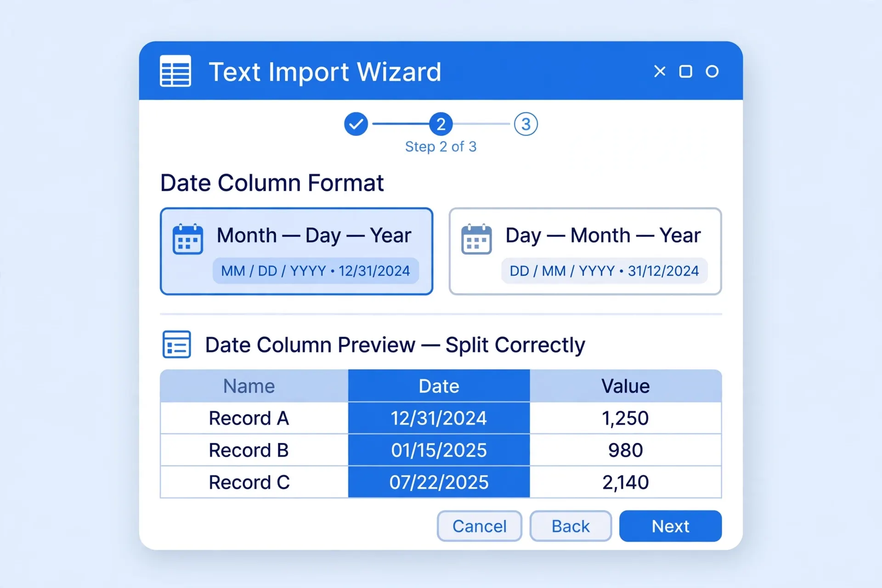Click the 1,250 value cell
The height and width of the screenshot is (588, 882).
pyautogui.click(x=626, y=418)
